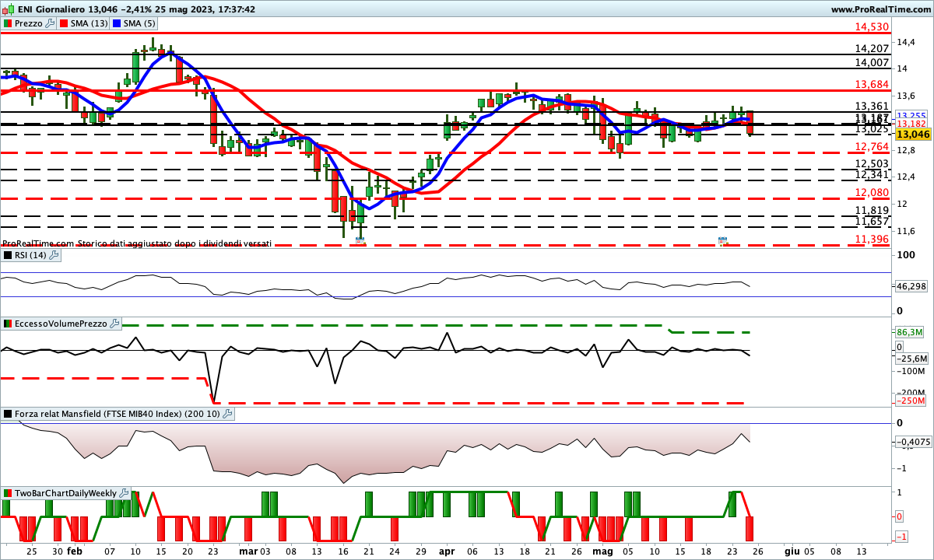Click the 'giu' date axis label

(792, 551)
